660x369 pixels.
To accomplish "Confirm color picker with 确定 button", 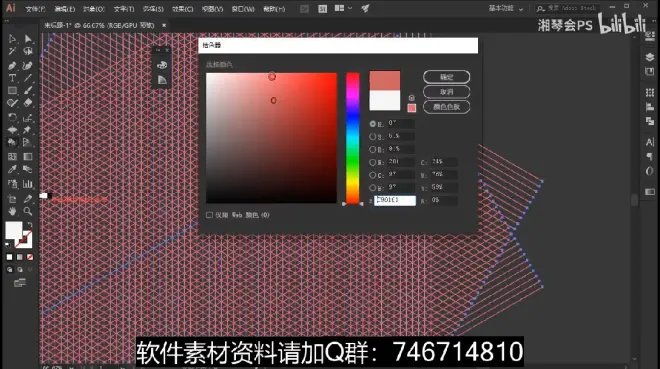I will (x=447, y=77).
